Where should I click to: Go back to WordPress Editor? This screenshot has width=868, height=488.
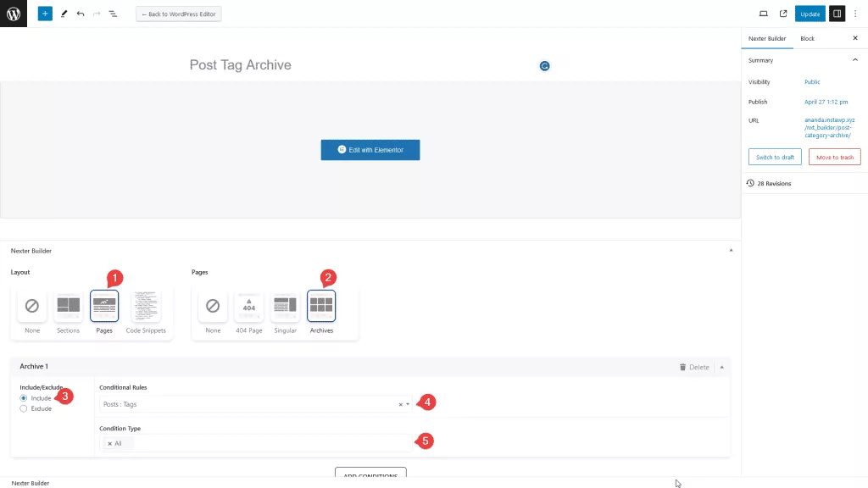tap(179, 14)
